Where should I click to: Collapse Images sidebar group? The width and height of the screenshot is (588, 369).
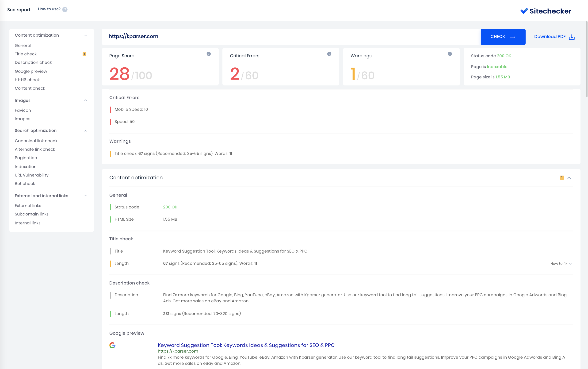tap(86, 100)
